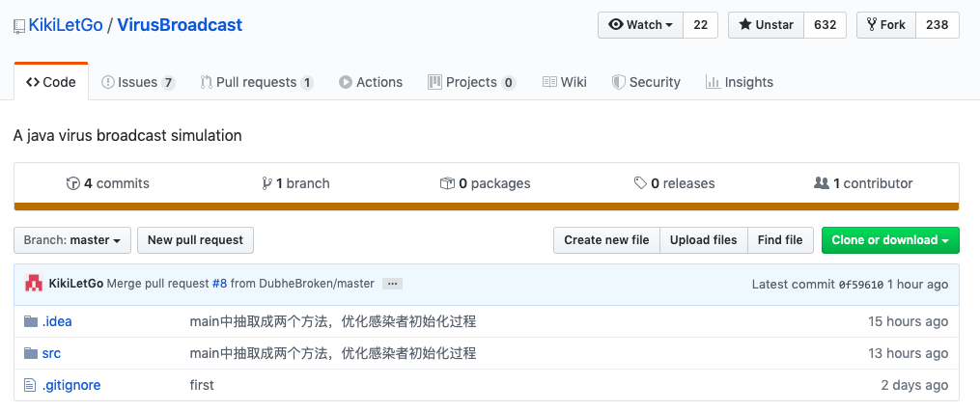Switch to the Projects tab
The height and width of the screenshot is (412, 980).
(472, 82)
